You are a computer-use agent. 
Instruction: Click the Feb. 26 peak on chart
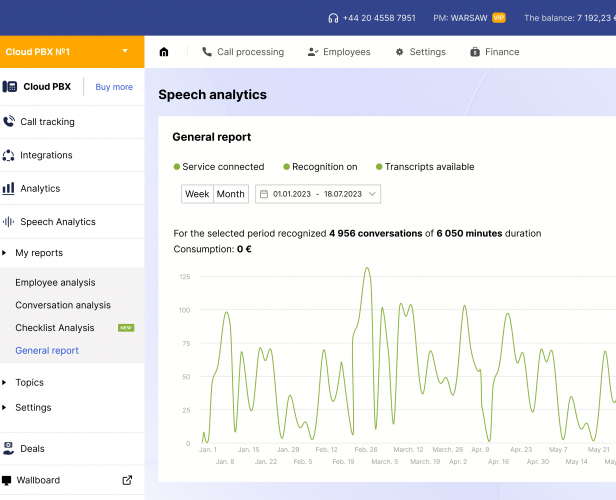click(x=367, y=269)
